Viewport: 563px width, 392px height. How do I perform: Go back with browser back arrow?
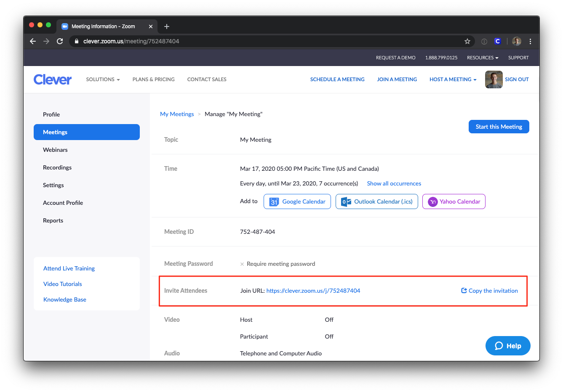click(33, 41)
